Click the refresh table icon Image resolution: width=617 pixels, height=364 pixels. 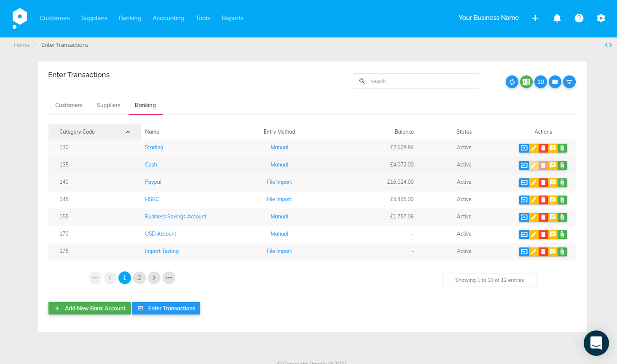click(x=512, y=82)
